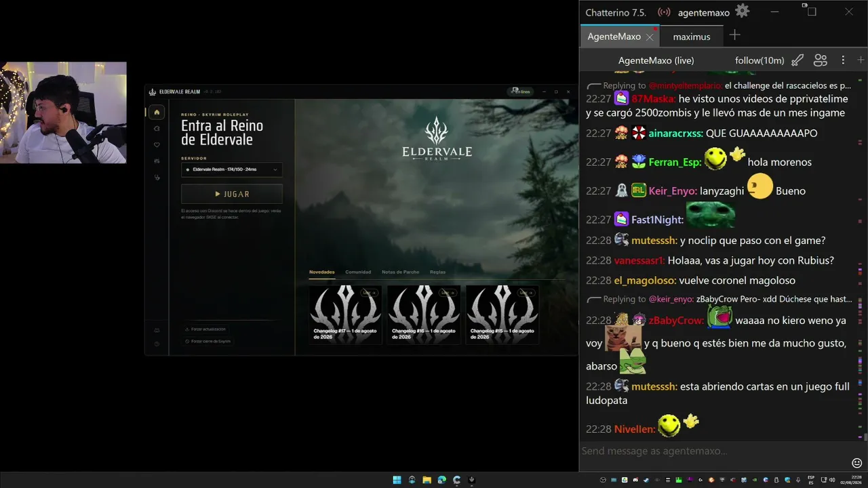Open the sliders settings icon in Eldervale sidebar
Screen dimensions: 868x488
point(157,161)
